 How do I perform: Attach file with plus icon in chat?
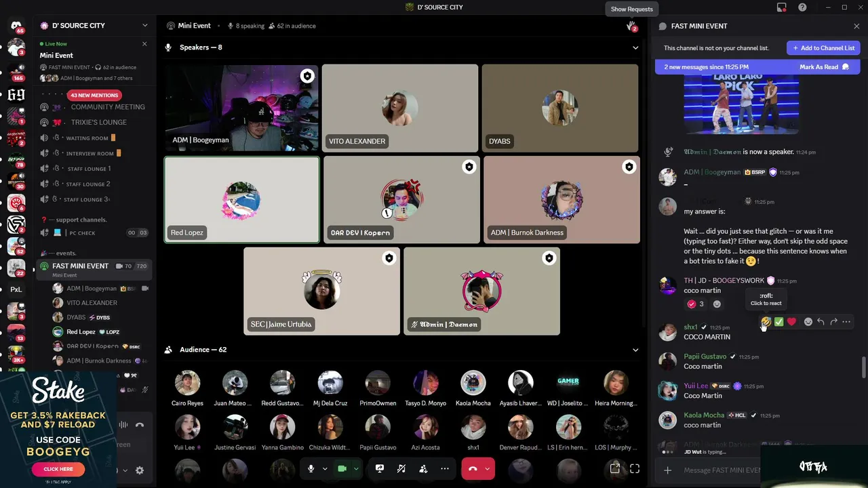pyautogui.click(x=668, y=470)
